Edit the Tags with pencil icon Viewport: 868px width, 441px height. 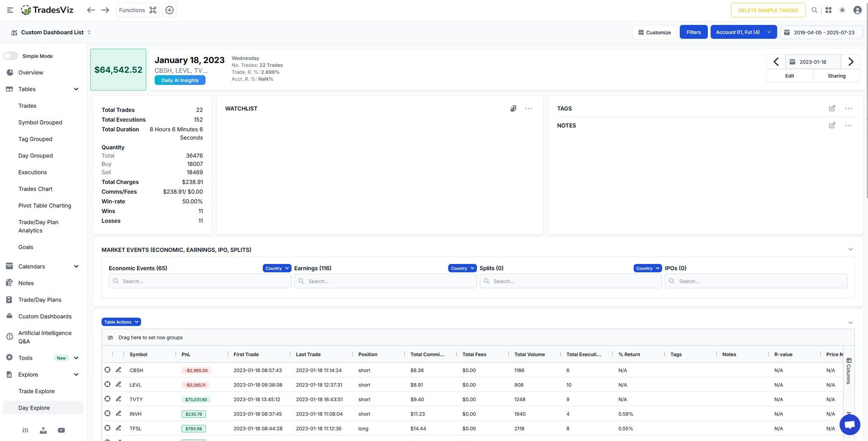click(832, 108)
